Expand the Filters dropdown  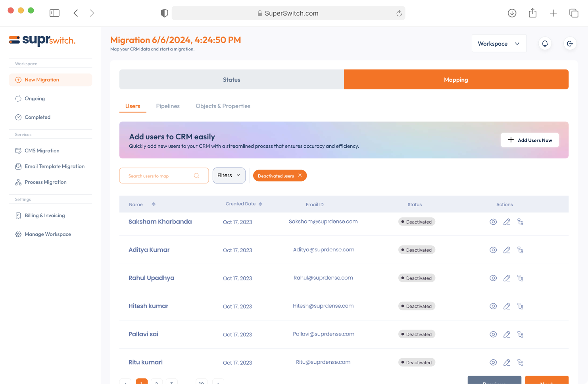229,176
